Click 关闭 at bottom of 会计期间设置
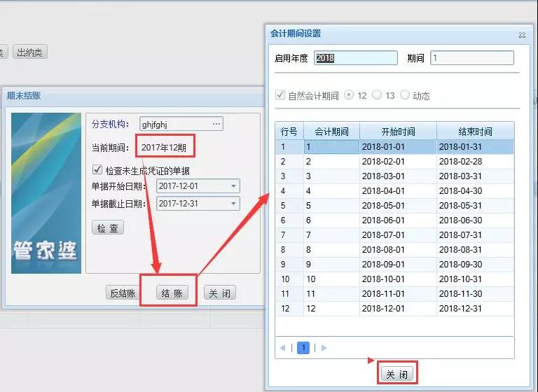Screen dimensions: 538x392 click(397, 374)
